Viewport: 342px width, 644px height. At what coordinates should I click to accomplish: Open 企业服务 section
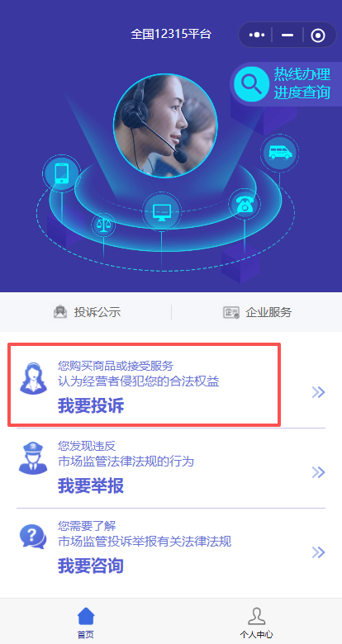pyautogui.click(x=257, y=313)
